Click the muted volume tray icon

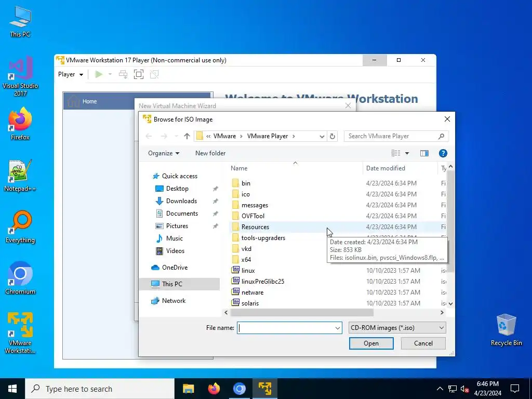(465, 389)
